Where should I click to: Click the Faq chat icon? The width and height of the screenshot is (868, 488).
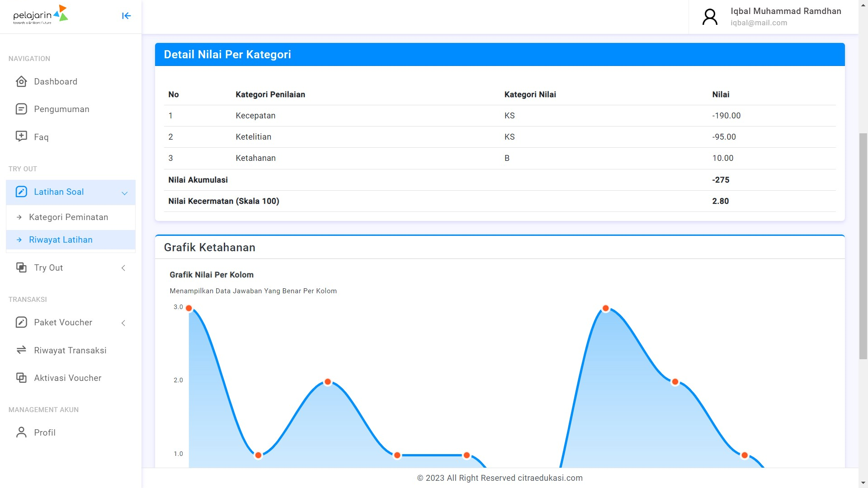click(21, 136)
